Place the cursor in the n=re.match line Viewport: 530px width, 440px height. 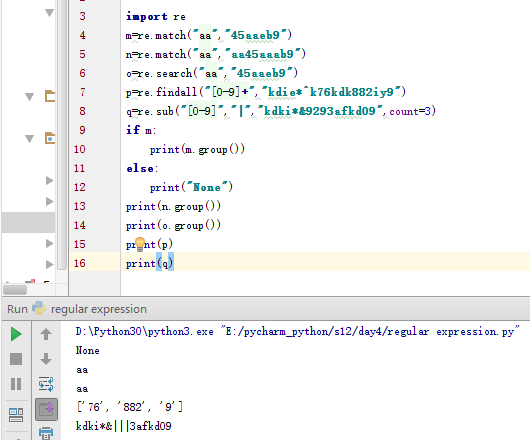click(216, 54)
